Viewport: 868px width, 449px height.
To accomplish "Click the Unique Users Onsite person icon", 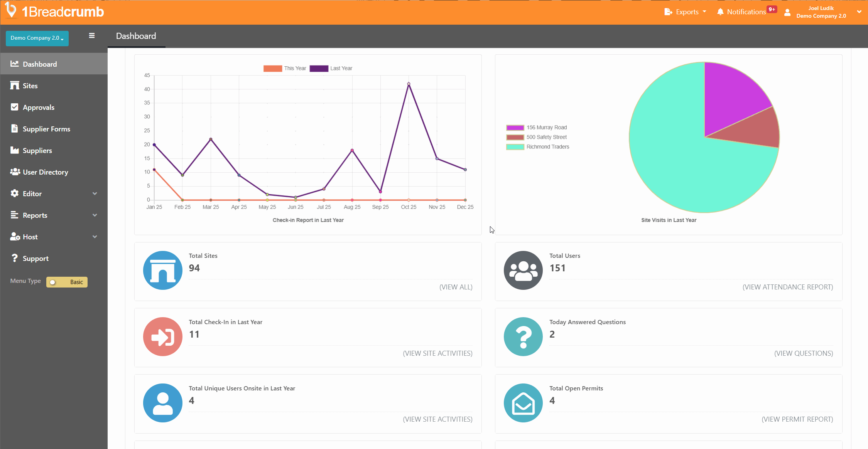I will click(162, 403).
